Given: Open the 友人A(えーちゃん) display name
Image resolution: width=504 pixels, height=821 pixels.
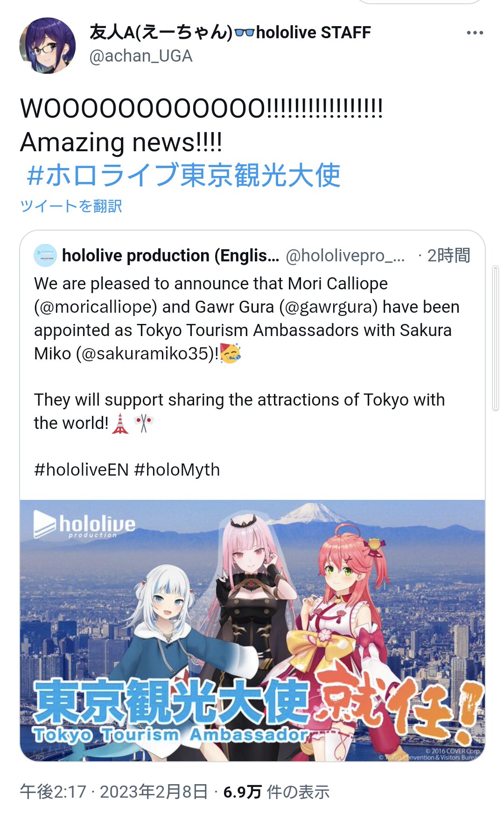Looking at the screenshot, I should click(161, 32).
